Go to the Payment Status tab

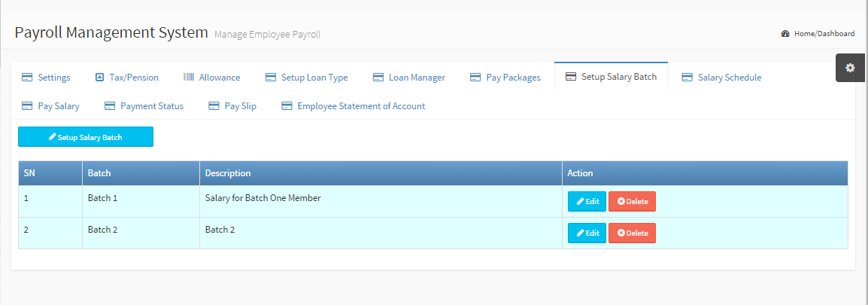click(x=151, y=106)
